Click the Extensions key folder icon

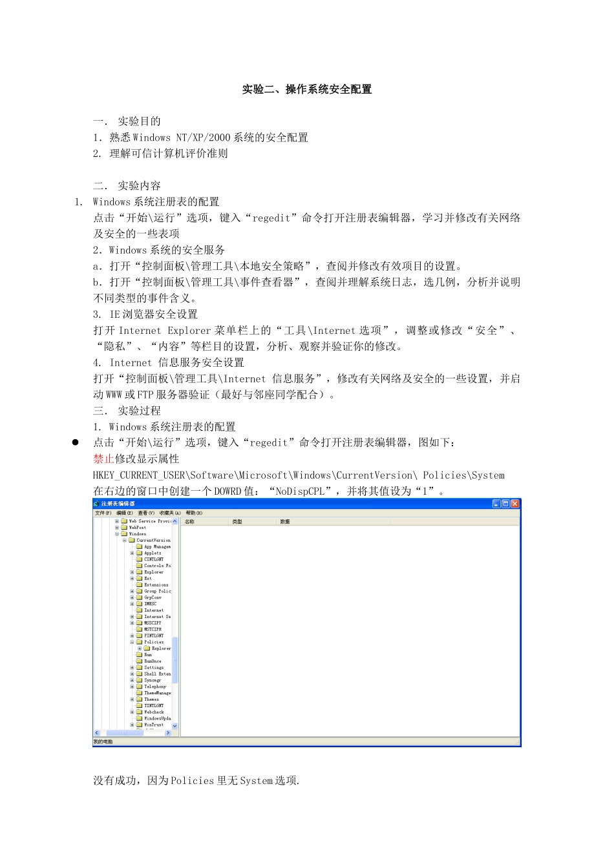140,584
